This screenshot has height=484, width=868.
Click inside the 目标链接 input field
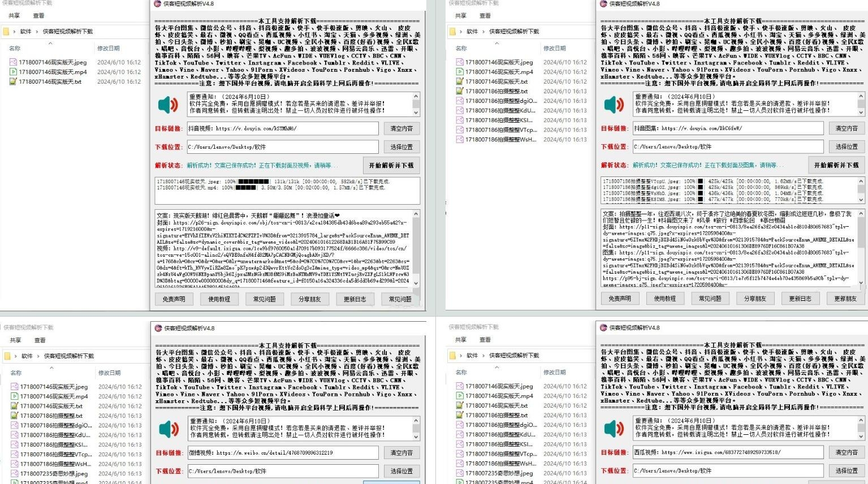[x=283, y=128]
